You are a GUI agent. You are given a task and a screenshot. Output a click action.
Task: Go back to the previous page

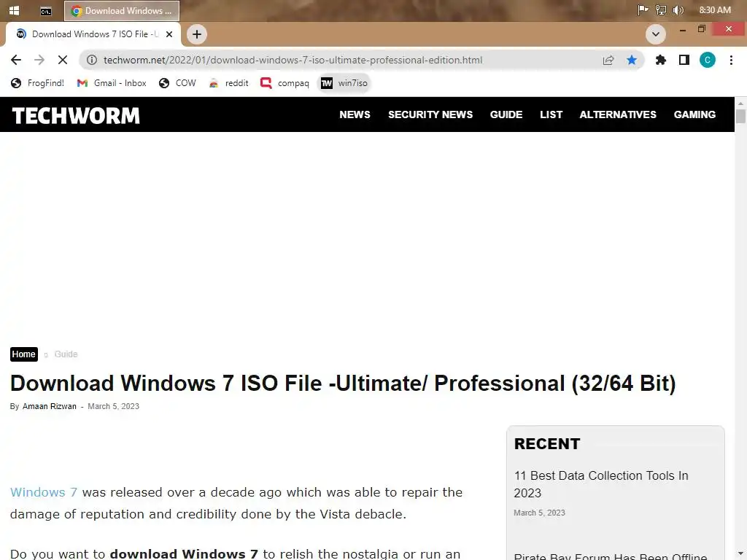(16, 60)
